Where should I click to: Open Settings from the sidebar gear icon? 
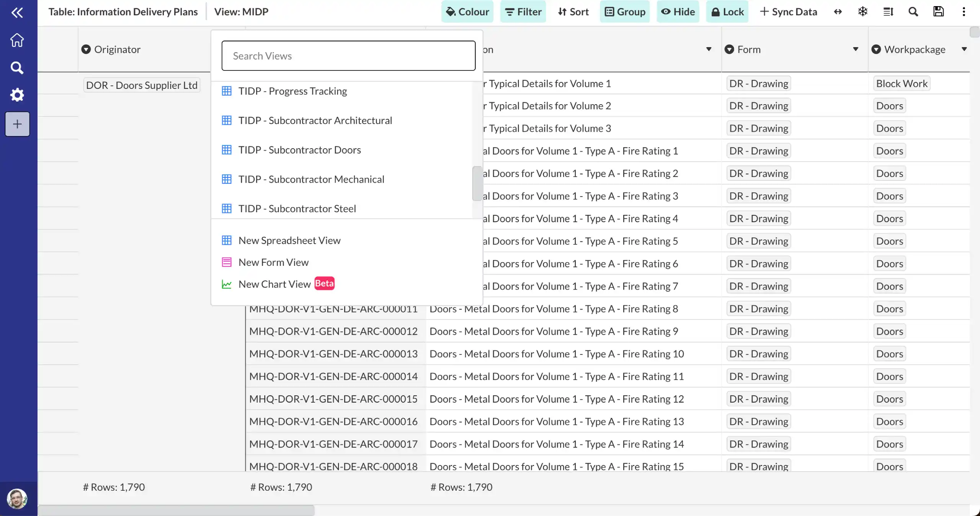[x=17, y=95]
